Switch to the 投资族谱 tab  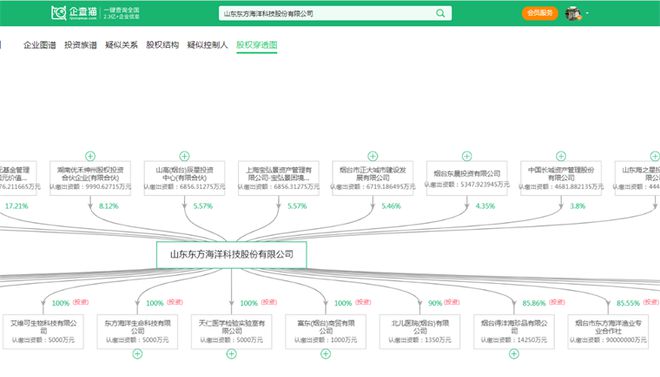click(80, 45)
